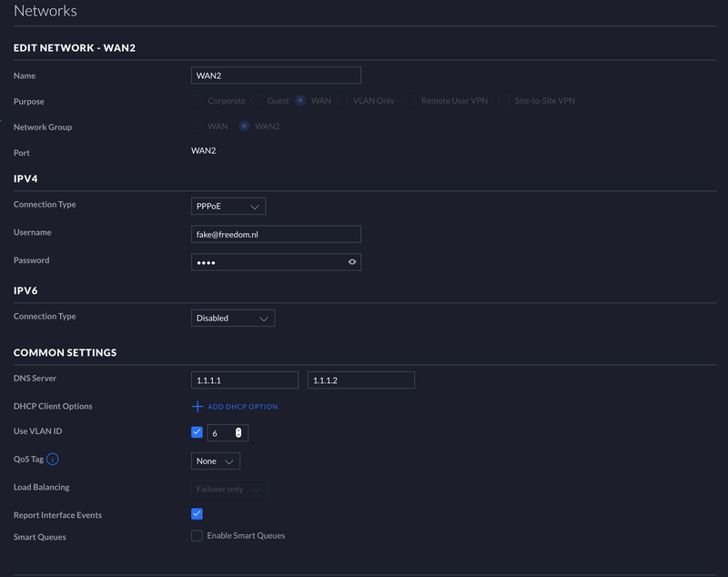This screenshot has height=577, width=728.
Task: Open the QoS Tag info icon
Action: click(x=53, y=459)
